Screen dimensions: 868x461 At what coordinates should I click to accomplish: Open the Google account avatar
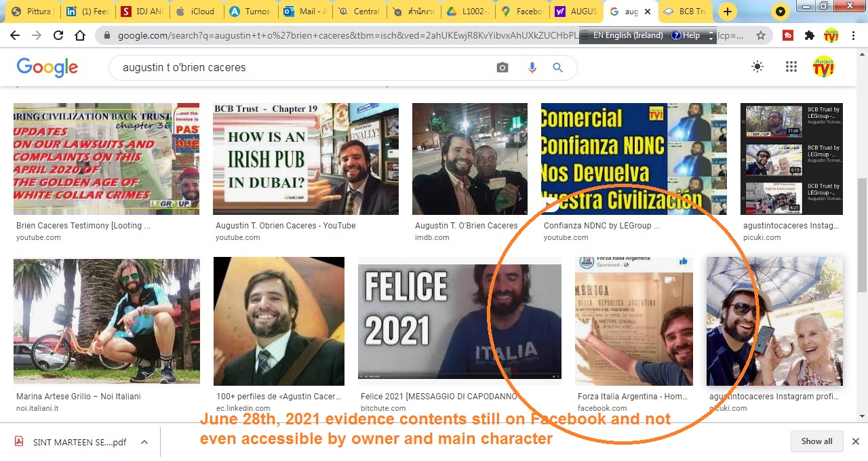824,66
